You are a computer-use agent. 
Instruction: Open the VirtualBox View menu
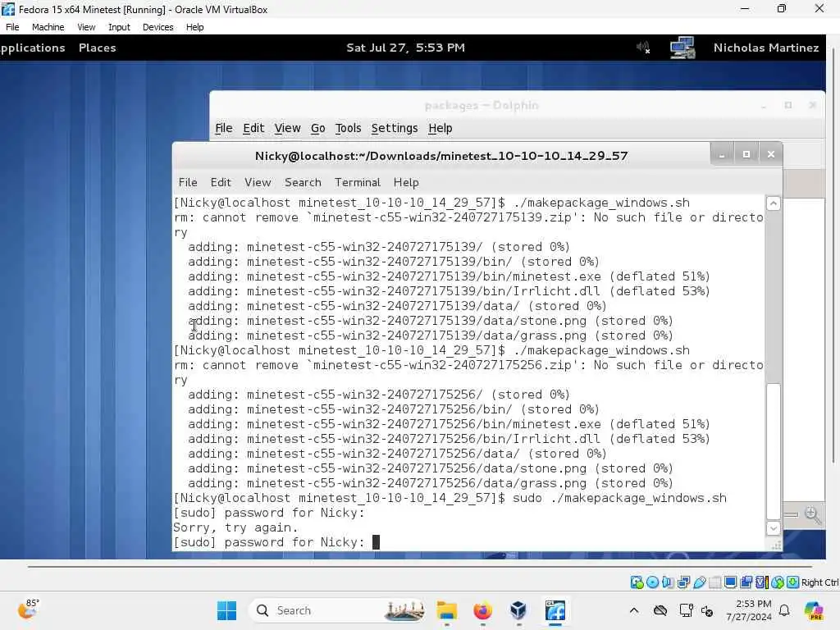tap(86, 27)
